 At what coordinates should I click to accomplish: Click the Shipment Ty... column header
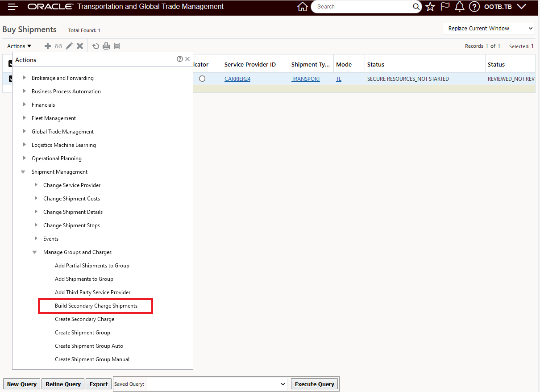pyautogui.click(x=311, y=64)
